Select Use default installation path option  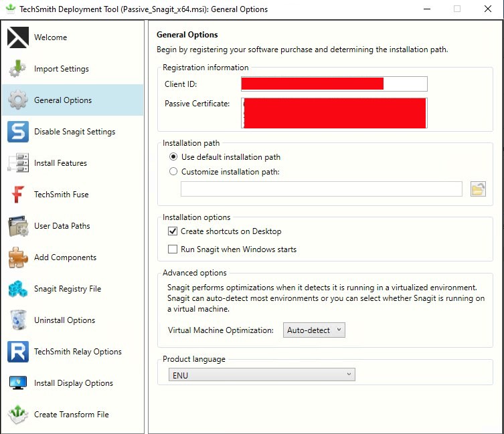[174, 157]
